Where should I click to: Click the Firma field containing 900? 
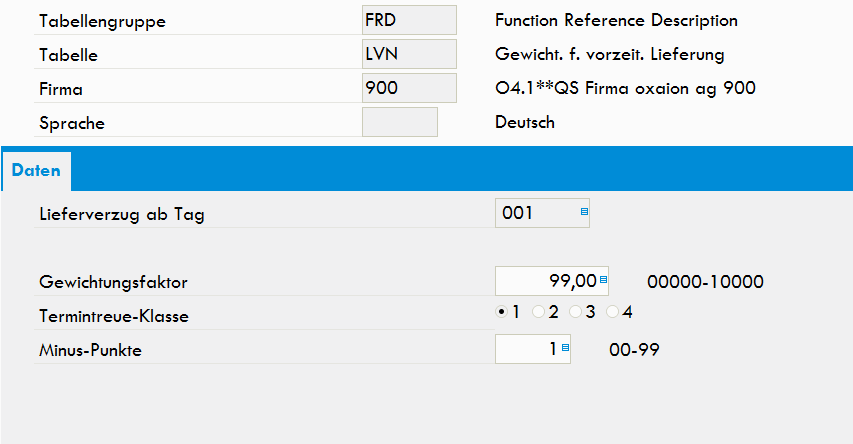point(409,88)
